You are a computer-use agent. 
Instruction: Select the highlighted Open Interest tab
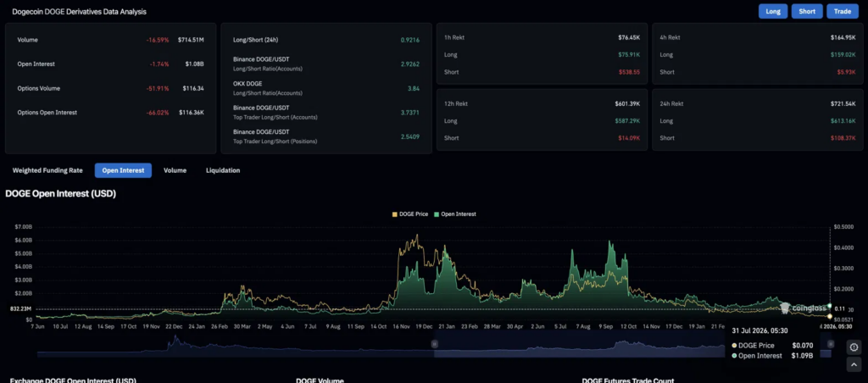click(x=123, y=170)
